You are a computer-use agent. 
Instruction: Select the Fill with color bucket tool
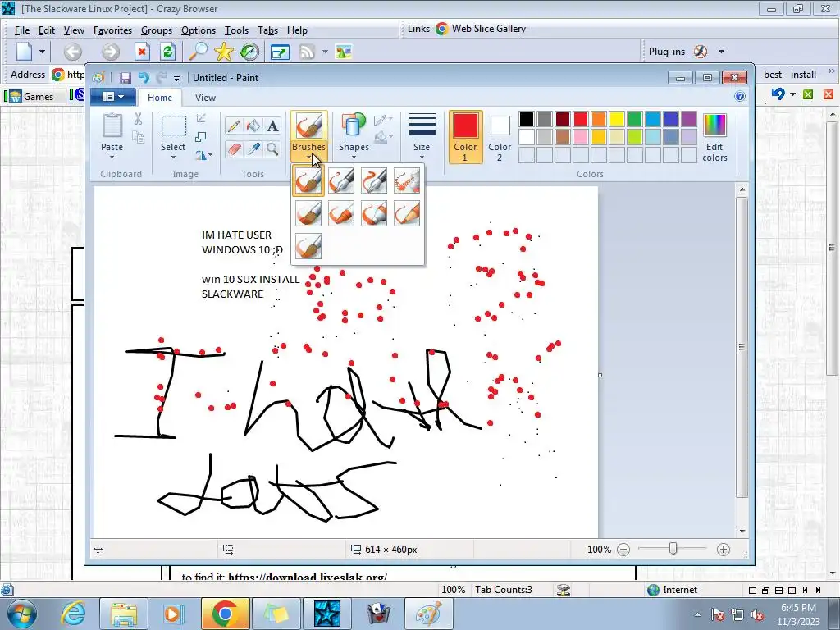click(x=253, y=126)
